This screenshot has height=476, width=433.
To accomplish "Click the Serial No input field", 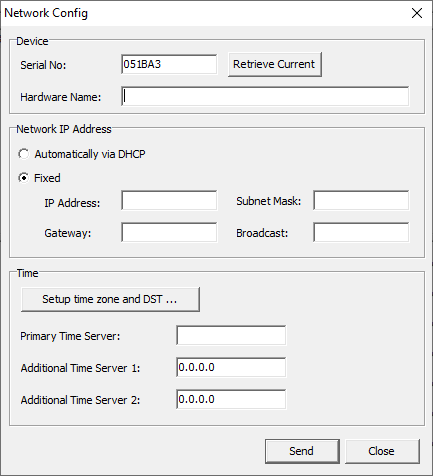I will [x=169, y=64].
